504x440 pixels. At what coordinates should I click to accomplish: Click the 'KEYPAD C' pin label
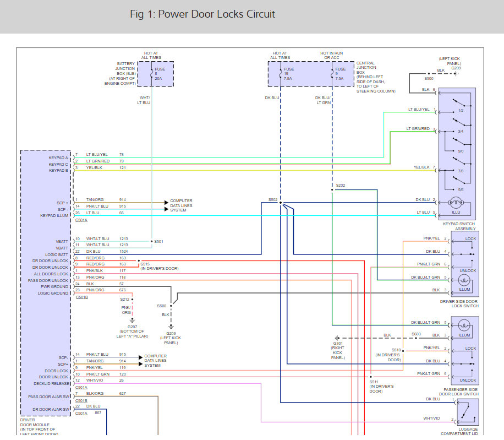click(58, 164)
